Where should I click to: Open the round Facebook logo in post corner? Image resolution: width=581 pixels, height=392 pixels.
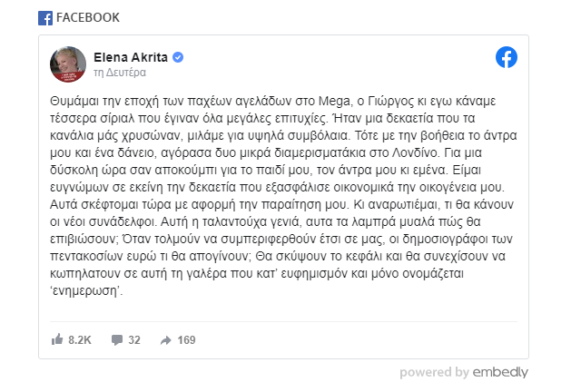tap(507, 57)
